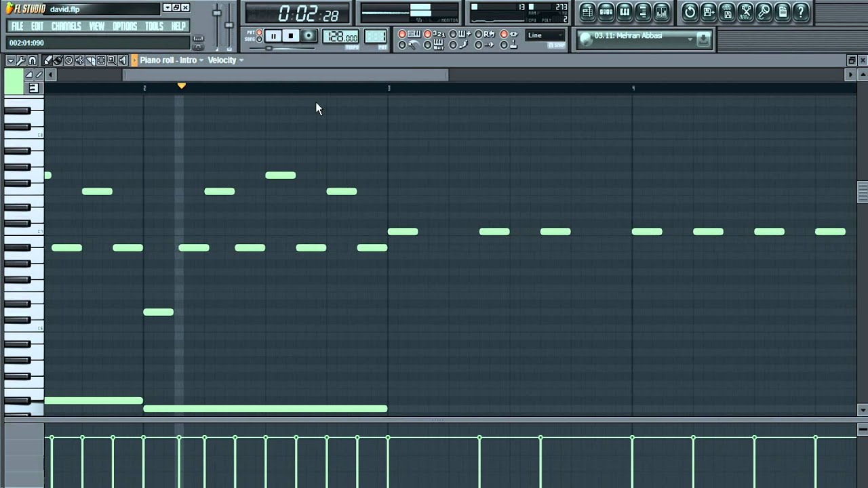Viewport: 868px width, 488px height.
Task: Enable loop recording R toggle
Action: pyautogui.click(x=485, y=34)
